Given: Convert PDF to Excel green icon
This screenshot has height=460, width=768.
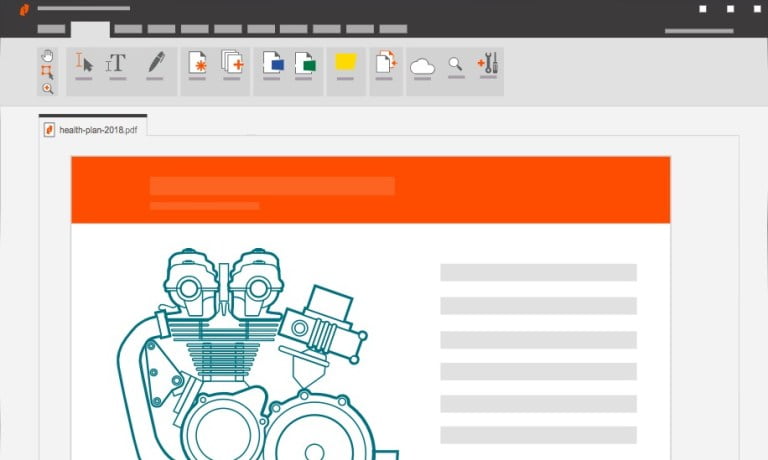Looking at the screenshot, I should 305,64.
